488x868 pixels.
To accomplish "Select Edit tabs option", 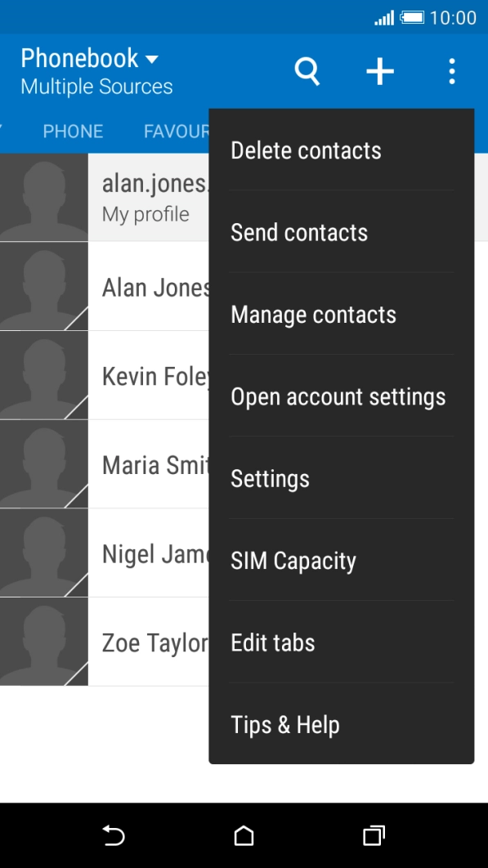I will tap(272, 642).
